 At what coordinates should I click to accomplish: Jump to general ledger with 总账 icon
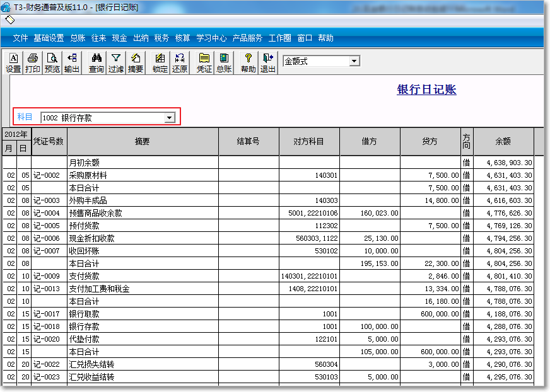click(223, 61)
